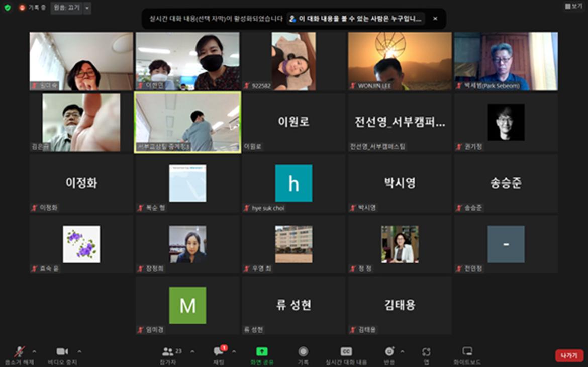Image resolution: width=588 pixels, height=367 pixels.
Task: Click the record icon in toolbar
Action: 303,352
